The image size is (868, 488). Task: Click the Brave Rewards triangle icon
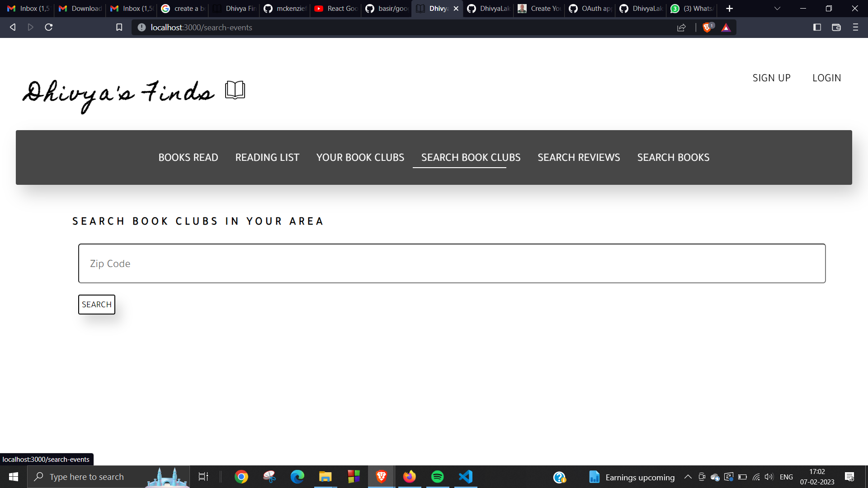click(726, 28)
